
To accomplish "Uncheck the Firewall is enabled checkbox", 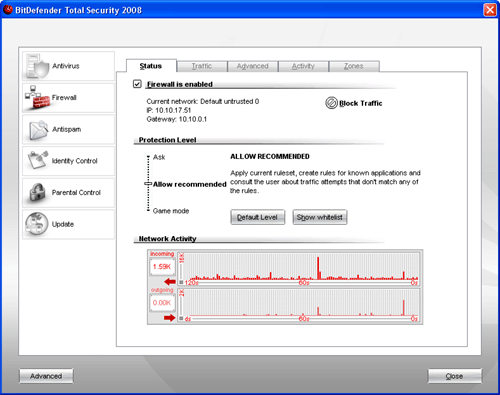I will 137,84.
